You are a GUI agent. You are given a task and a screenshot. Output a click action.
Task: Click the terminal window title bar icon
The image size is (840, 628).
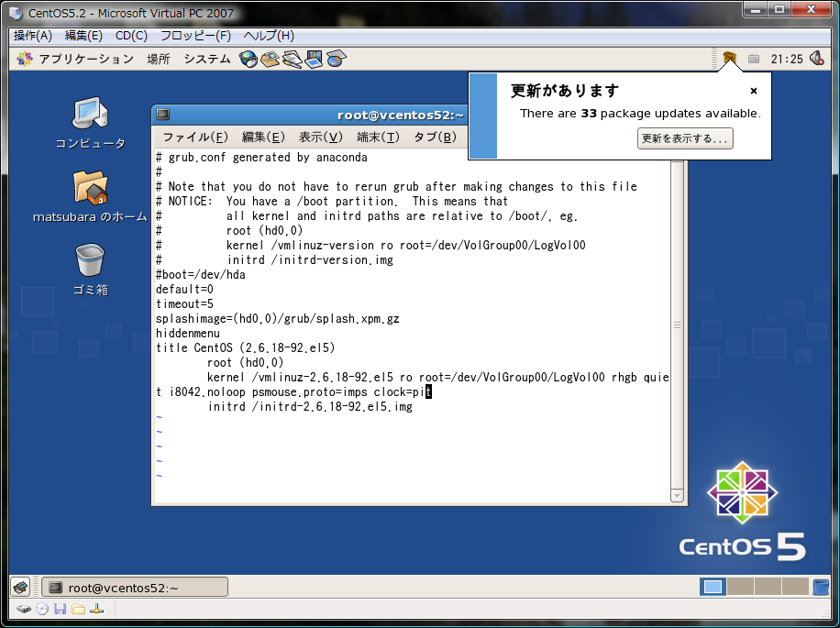(x=163, y=114)
